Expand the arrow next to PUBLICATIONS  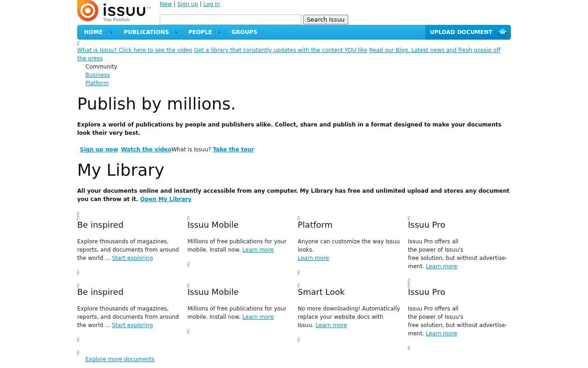176,32
